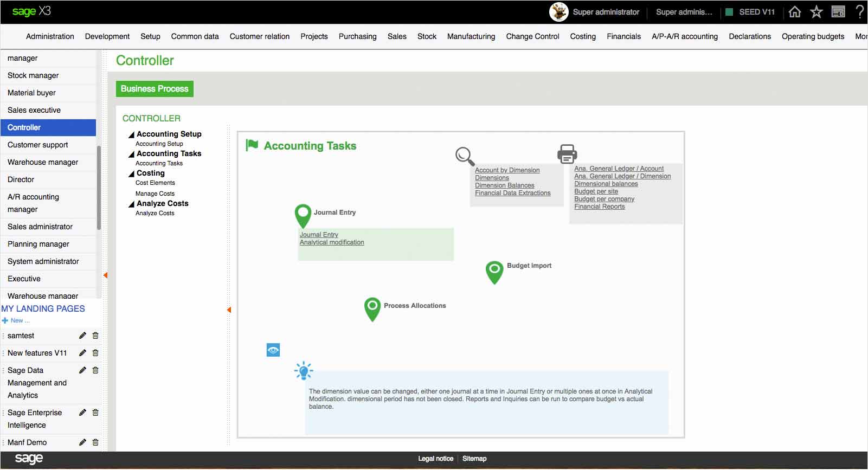Delete Sage Data Management and Analytics page
The width and height of the screenshot is (868, 470).
tap(95, 370)
